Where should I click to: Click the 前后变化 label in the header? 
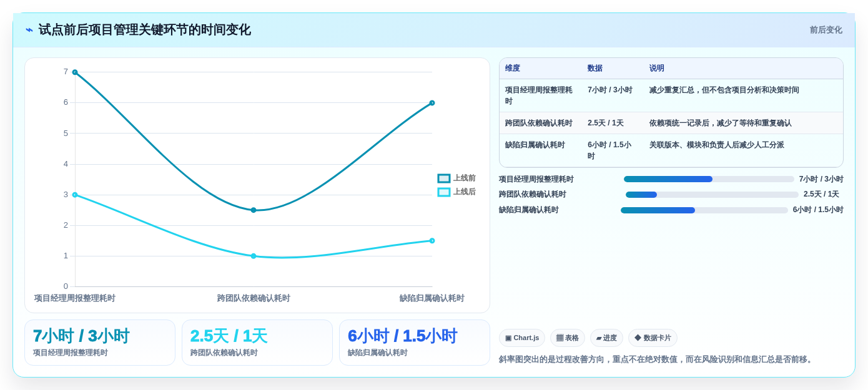pyautogui.click(x=826, y=30)
